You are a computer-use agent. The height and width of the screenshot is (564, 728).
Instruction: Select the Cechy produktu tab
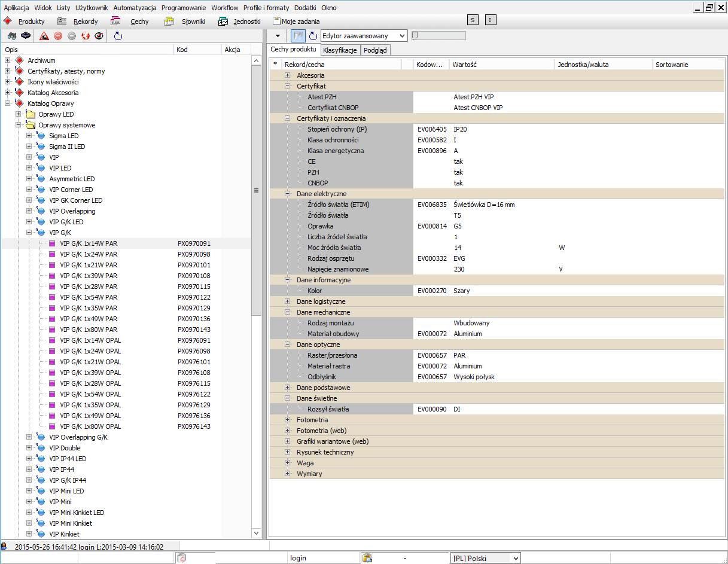[293, 49]
